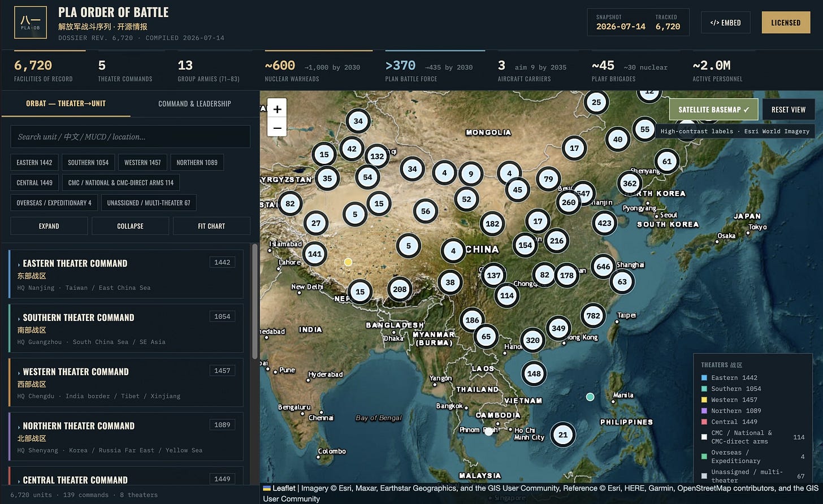Screen dimensions: 823x504
Task: Expand the Southern Theater Command row
Action: tap(126, 328)
